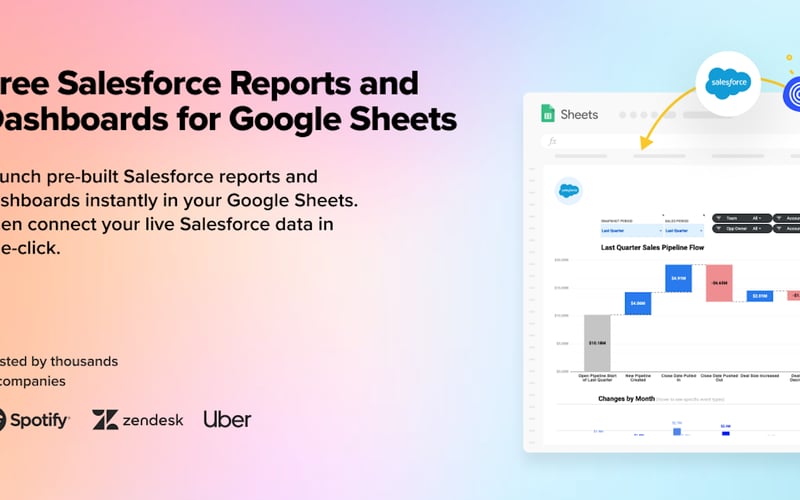Click the "Salesforce Reports and" headline line

(x=238, y=83)
